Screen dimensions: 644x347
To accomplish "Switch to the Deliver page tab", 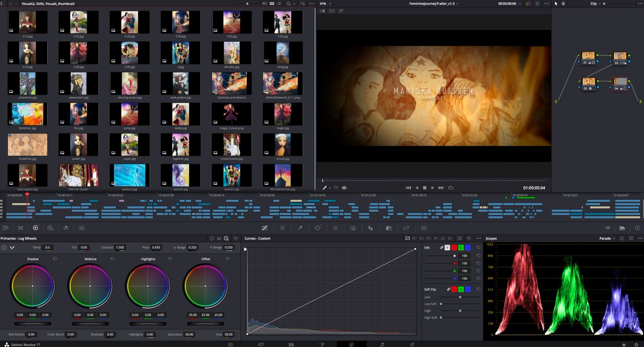I will pos(412,344).
